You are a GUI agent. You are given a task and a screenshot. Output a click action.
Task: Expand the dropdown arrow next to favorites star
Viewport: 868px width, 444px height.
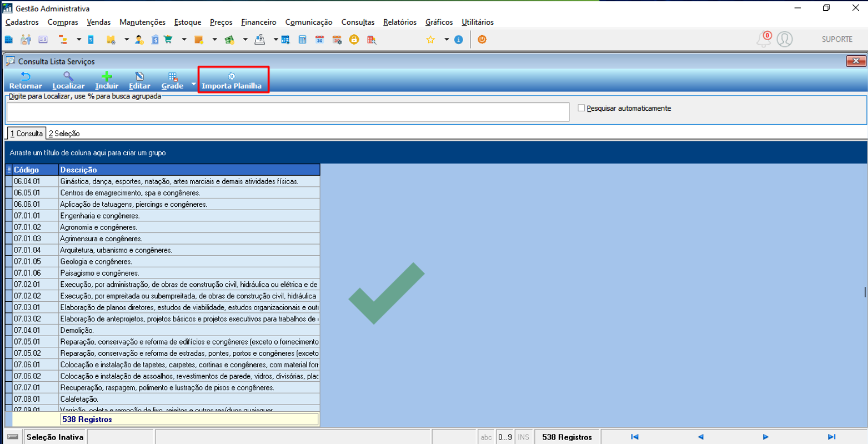(x=446, y=40)
